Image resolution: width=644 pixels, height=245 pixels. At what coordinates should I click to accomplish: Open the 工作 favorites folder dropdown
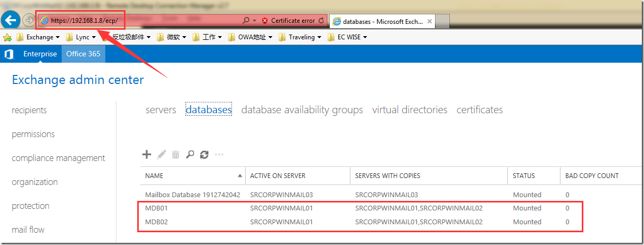pyautogui.click(x=207, y=37)
